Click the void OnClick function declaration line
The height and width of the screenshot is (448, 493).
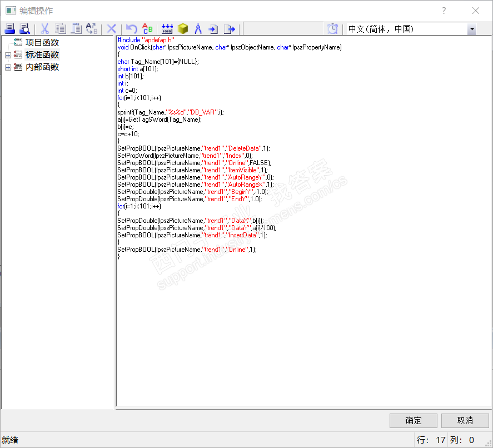(230, 47)
